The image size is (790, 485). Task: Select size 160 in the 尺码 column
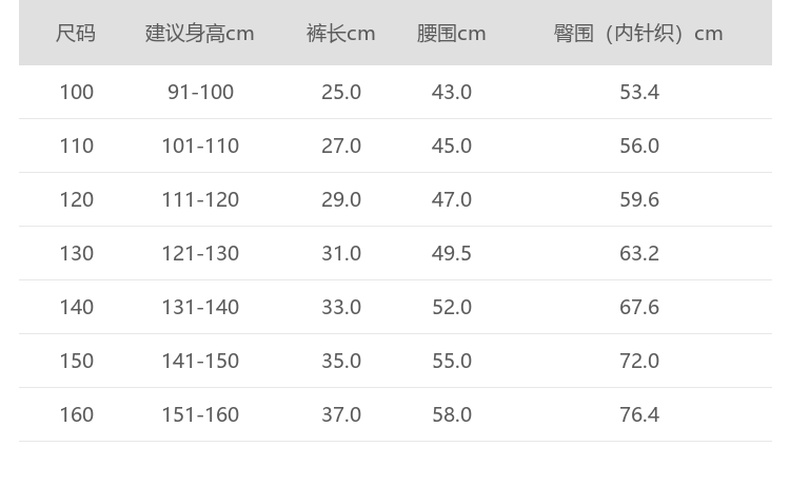pos(76,415)
